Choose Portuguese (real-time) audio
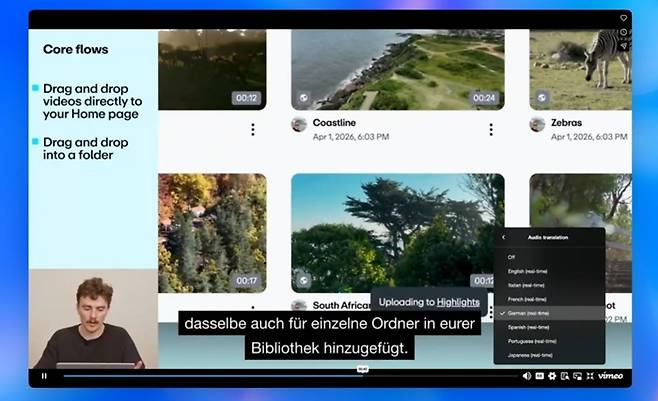This screenshot has height=401, width=658. [549, 341]
